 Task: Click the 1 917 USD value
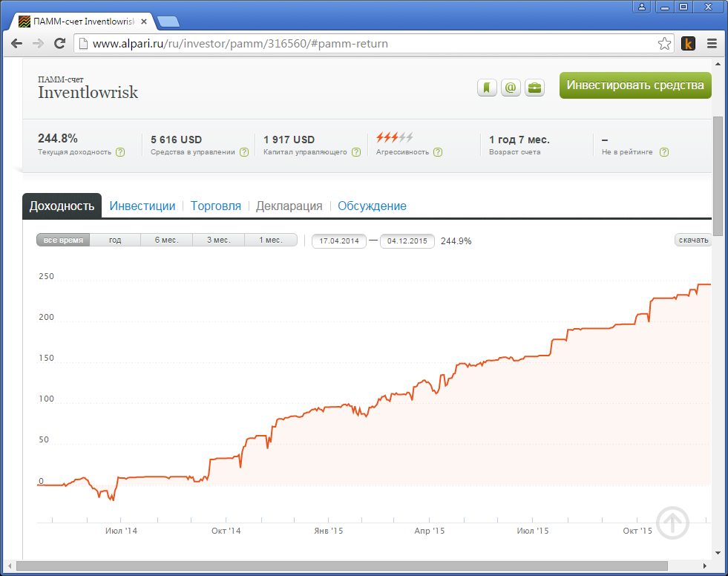coord(289,140)
